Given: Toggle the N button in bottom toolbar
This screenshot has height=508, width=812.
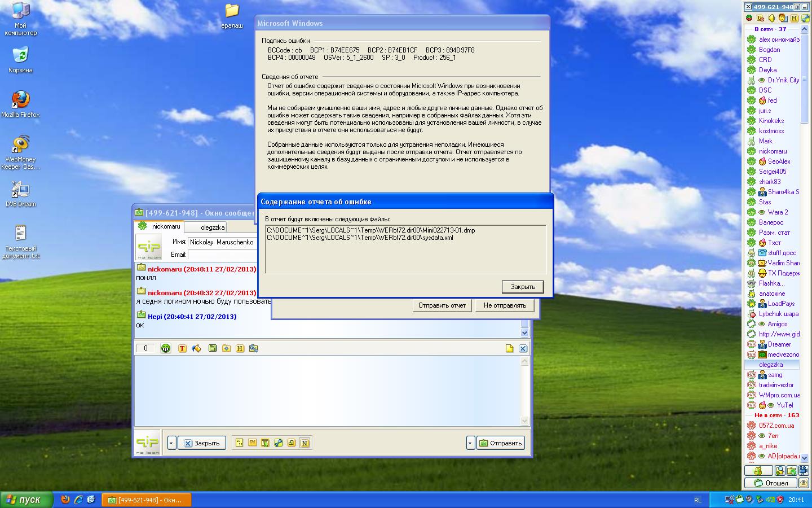Looking at the screenshot, I should coord(304,443).
